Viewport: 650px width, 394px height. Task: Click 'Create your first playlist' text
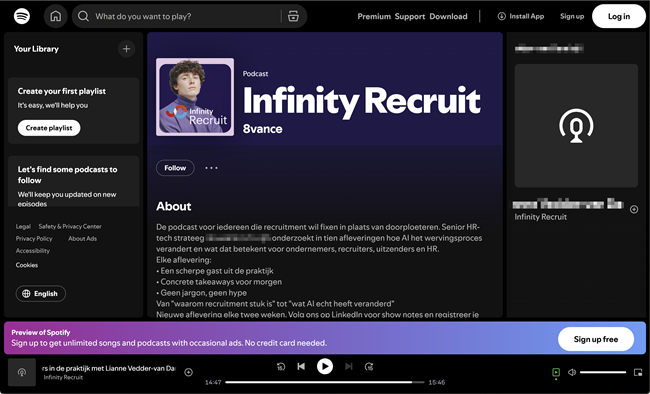point(61,91)
